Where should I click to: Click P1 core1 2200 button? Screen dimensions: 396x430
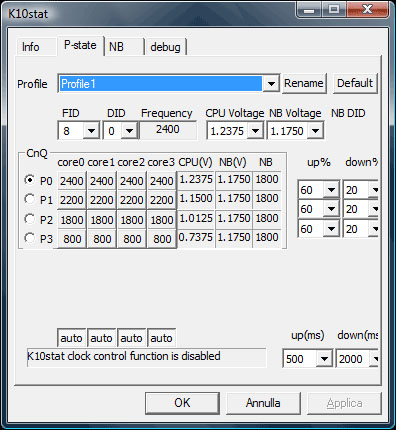click(x=102, y=200)
